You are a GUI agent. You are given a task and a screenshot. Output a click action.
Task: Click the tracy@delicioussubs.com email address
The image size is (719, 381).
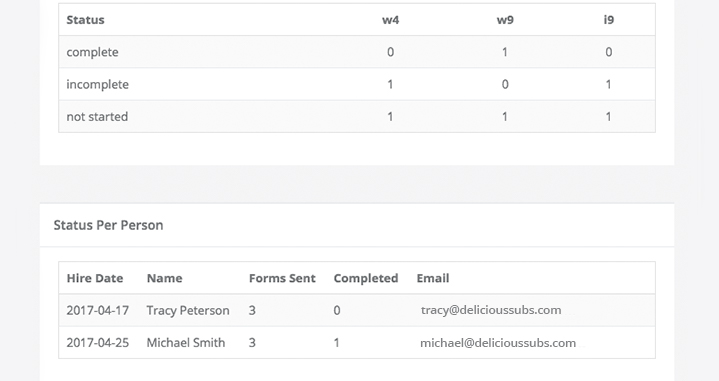coord(491,310)
